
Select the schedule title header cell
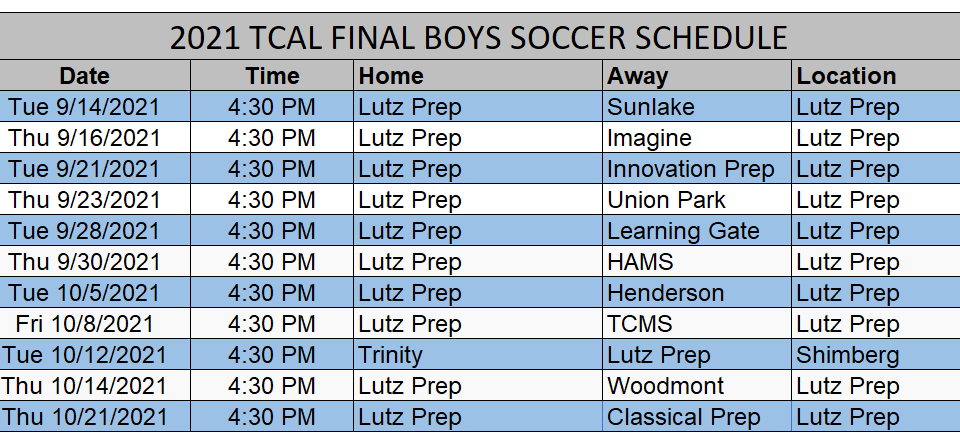click(480, 37)
